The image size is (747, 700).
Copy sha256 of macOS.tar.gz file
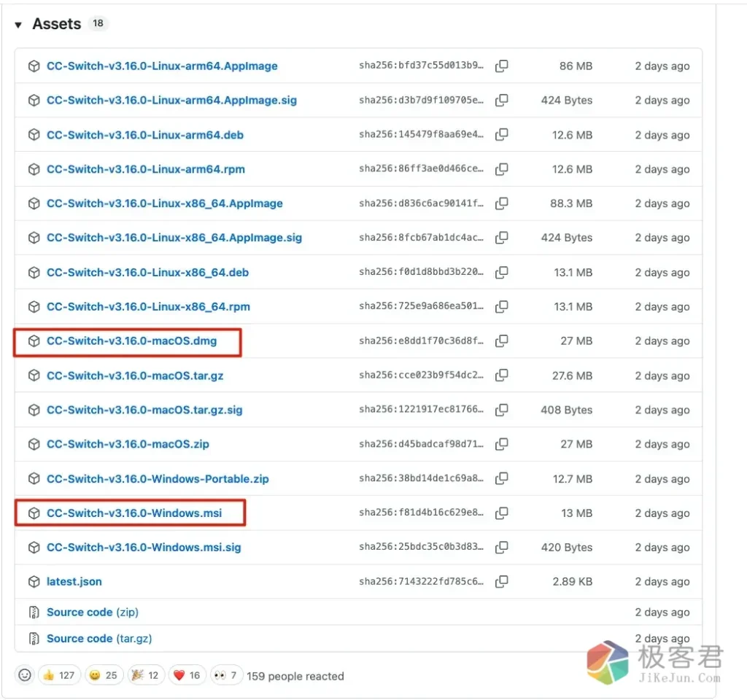pos(502,376)
